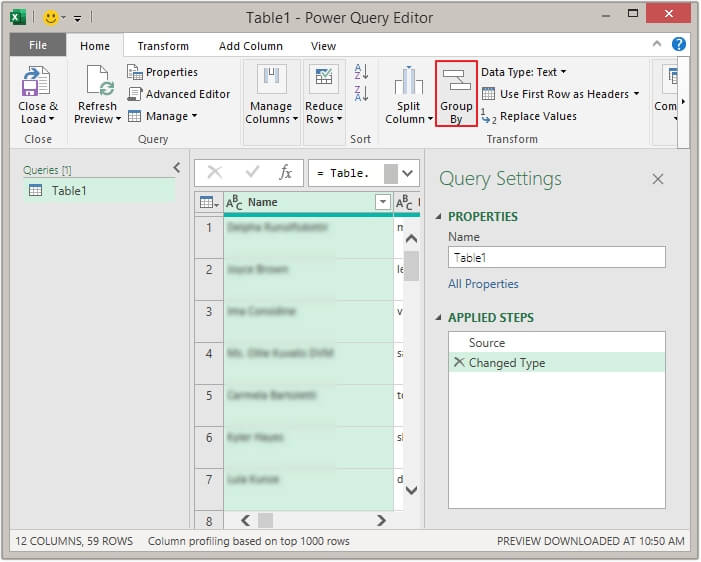701x562 pixels.
Task: Open the Add Column tab
Action: pos(250,46)
